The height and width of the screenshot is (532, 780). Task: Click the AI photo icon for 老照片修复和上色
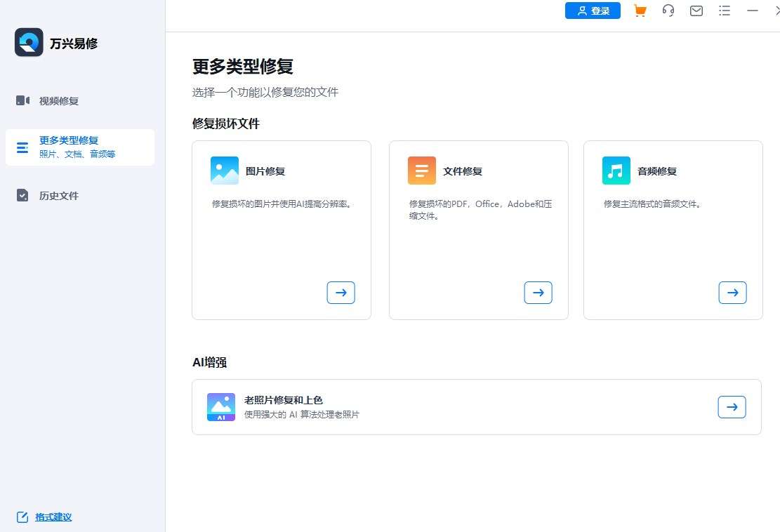pos(221,407)
